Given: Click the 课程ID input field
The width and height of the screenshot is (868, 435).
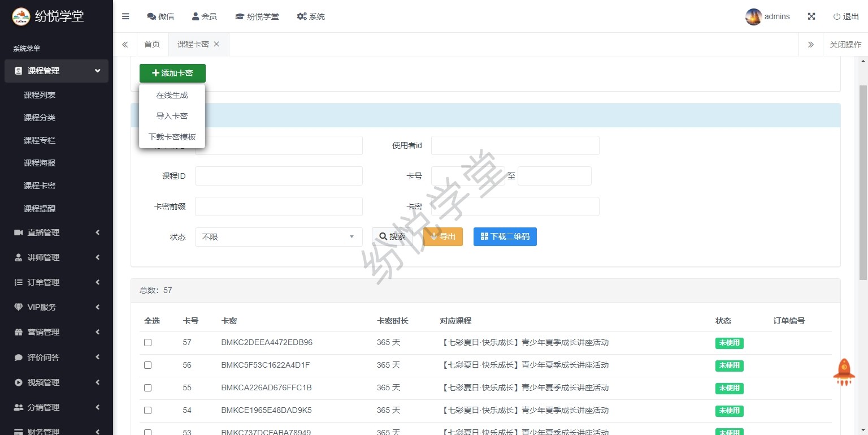Looking at the screenshot, I should (278, 176).
